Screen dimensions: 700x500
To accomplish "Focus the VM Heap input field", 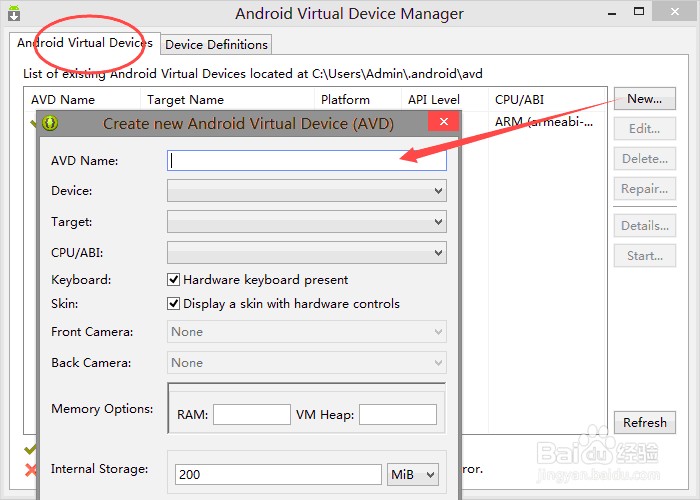I will coord(398,414).
